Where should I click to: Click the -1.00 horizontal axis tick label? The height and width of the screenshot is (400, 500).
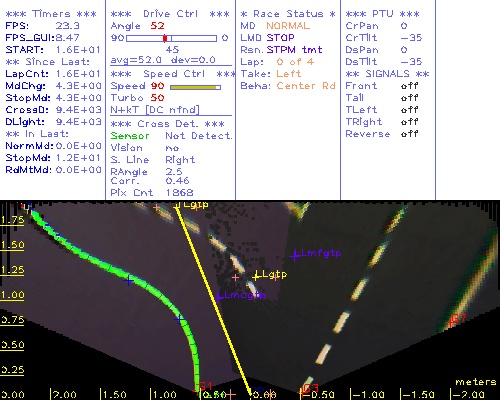coord(369,395)
